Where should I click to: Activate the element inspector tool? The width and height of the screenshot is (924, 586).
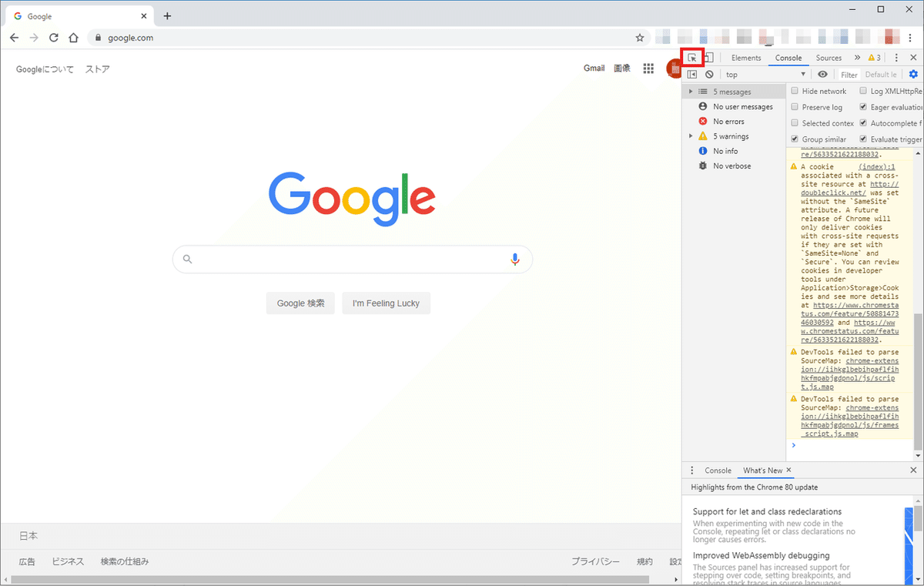click(691, 57)
